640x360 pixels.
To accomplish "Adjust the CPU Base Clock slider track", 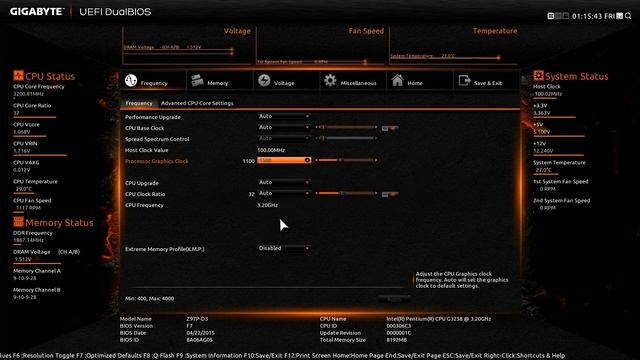I will 346,127.
